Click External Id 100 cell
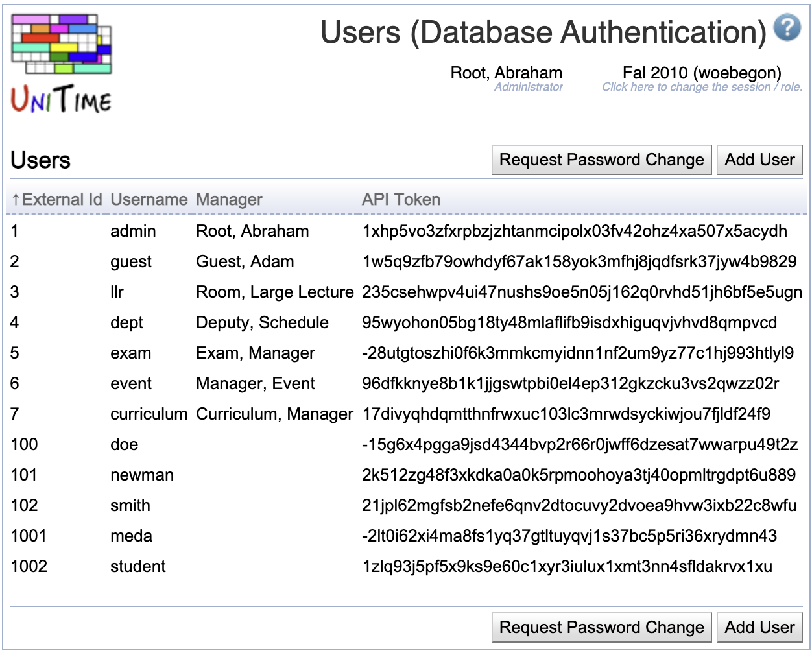Image resolution: width=812 pixels, height=655 pixels. click(x=24, y=445)
